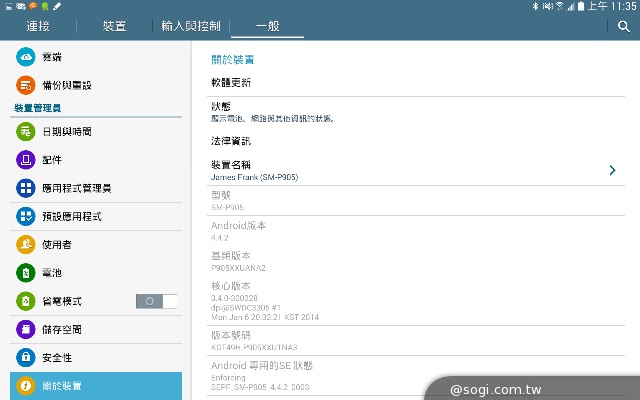The height and width of the screenshot is (400, 640).
Task: Toggle the 省電模式 power saving switch
Action: click(x=156, y=301)
